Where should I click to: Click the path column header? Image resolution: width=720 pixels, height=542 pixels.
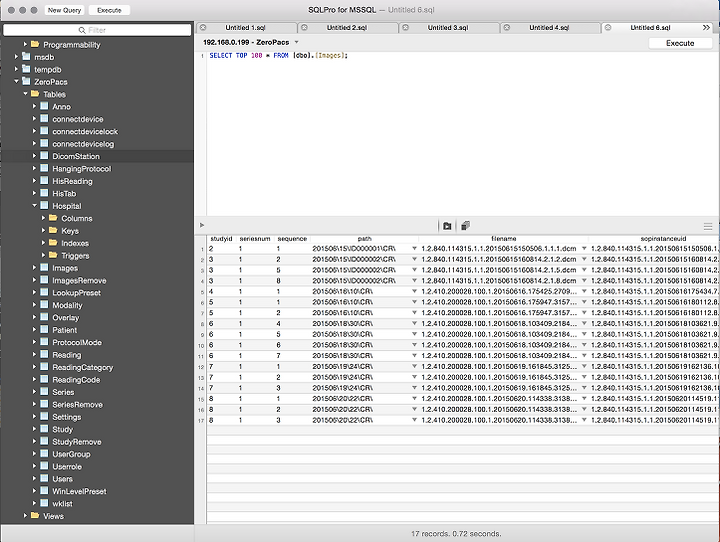pyautogui.click(x=365, y=239)
